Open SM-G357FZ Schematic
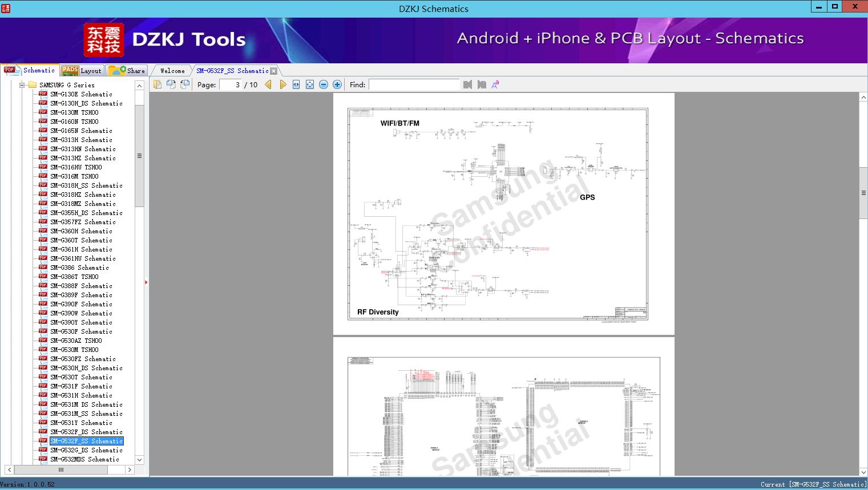 [x=83, y=222]
